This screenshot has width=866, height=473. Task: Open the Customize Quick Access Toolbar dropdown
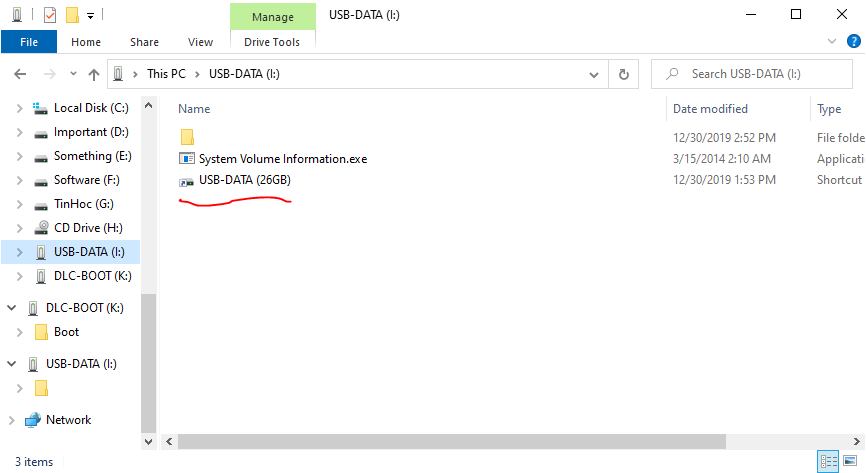(x=90, y=15)
